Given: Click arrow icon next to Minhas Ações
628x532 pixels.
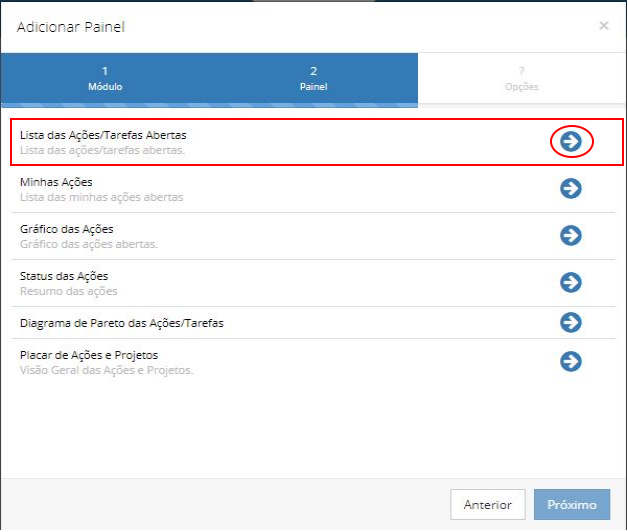Looking at the screenshot, I should click(571, 188).
